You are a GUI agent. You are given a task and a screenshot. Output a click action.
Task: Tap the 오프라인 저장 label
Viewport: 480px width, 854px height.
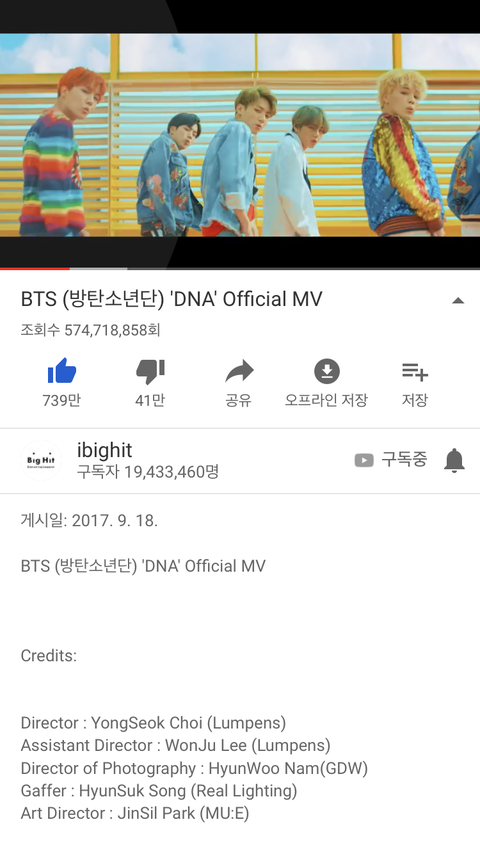pos(326,400)
